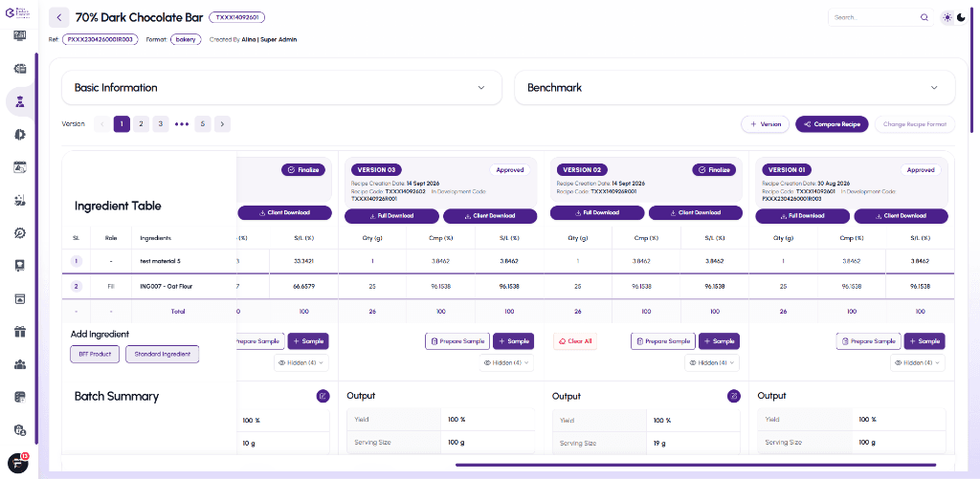Viewport: 980px width, 479px height.
Task: Open the lock and user sidebar icon
Action: pos(20,429)
